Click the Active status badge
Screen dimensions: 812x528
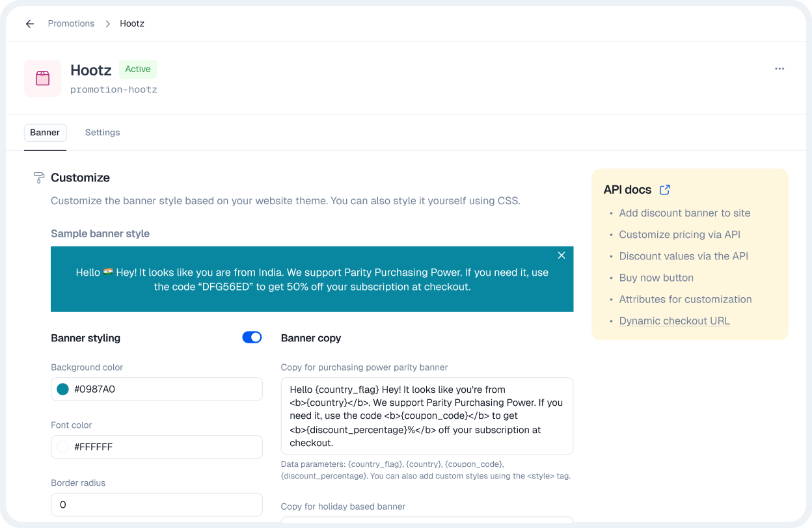tap(138, 70)
